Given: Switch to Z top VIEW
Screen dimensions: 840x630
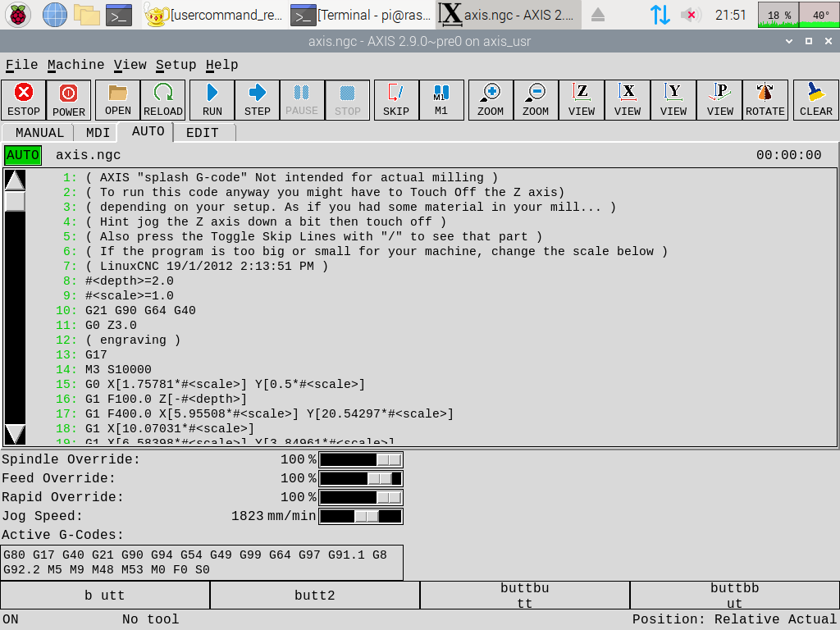Looking at the screenshot, I should [582, 100].
